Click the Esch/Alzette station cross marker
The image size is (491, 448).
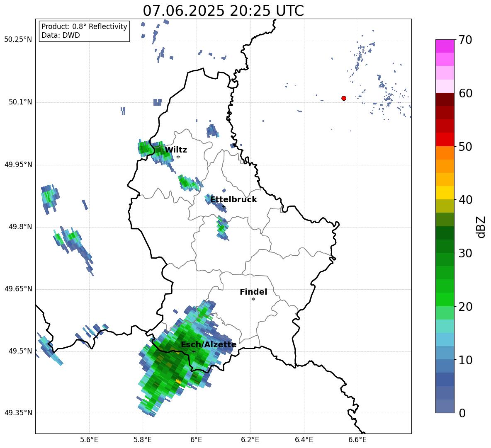click(x=194, y=351)
